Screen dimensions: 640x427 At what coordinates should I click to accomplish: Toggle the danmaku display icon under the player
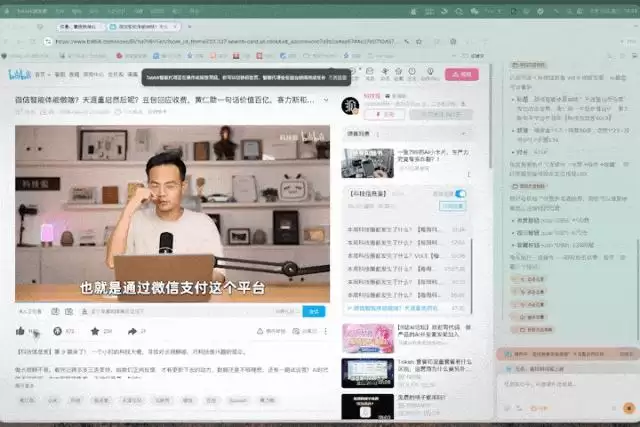(x=55, y=311)
